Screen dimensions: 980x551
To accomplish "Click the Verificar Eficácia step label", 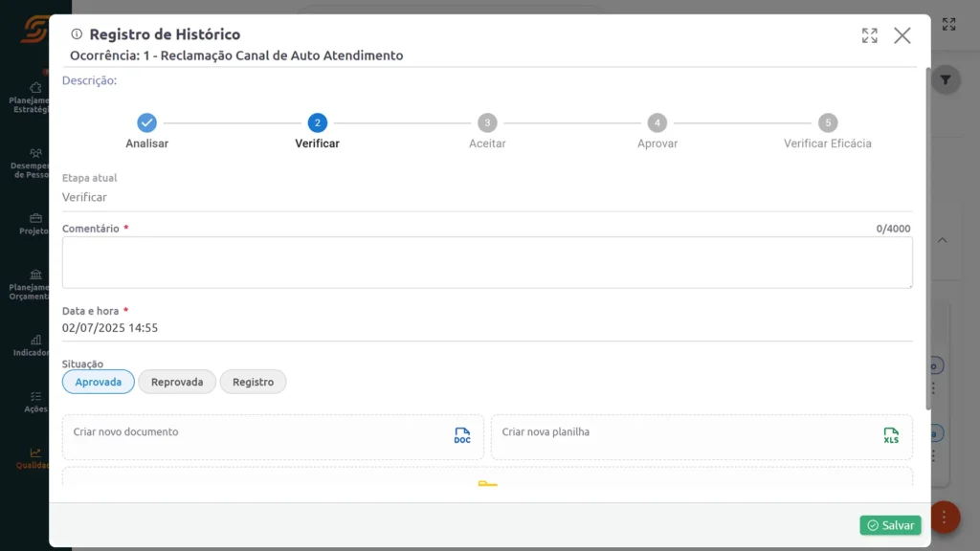I will point(828,143).
